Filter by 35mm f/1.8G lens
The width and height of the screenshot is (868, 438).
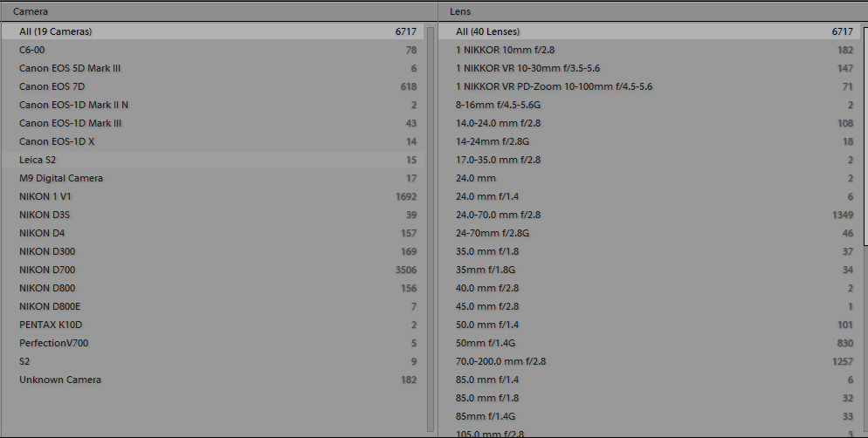651,270
